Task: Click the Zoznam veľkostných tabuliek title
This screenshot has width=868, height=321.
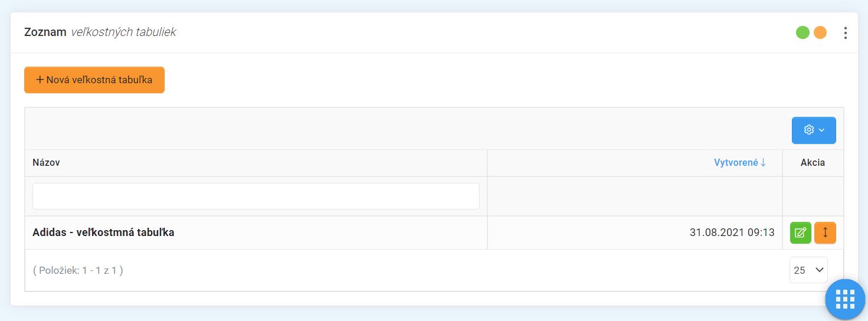Action: (100, 32)
